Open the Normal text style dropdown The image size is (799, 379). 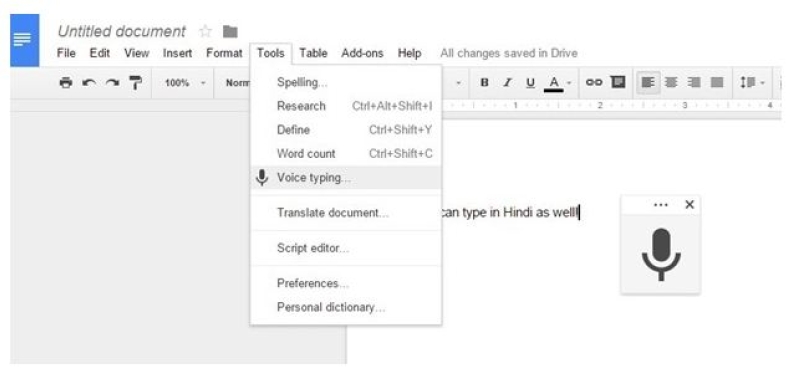tap(238, 83)
